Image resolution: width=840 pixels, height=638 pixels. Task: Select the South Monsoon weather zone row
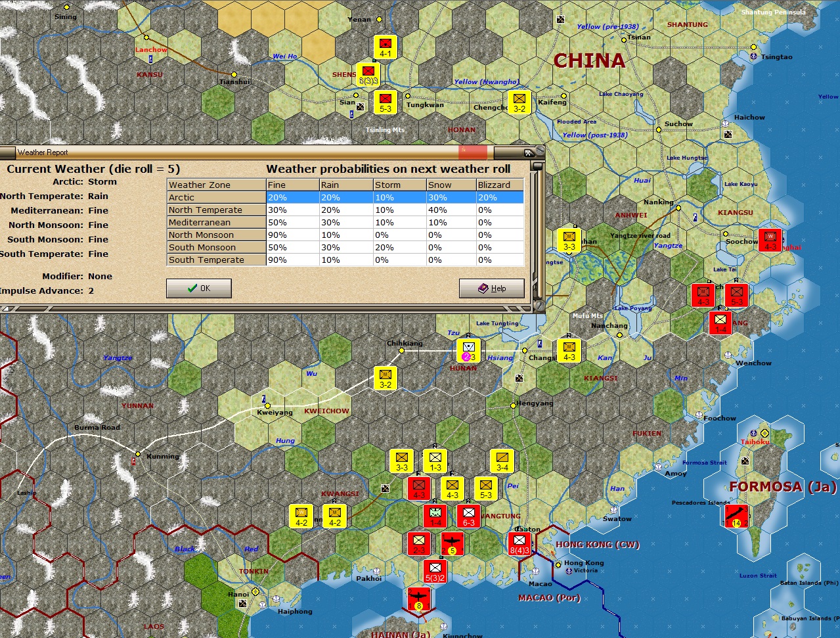pos(345,247)
